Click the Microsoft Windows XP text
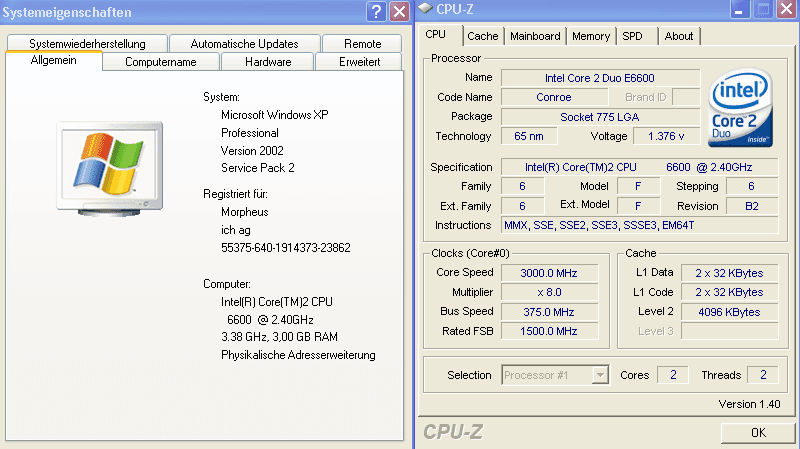 click(274, 115)
